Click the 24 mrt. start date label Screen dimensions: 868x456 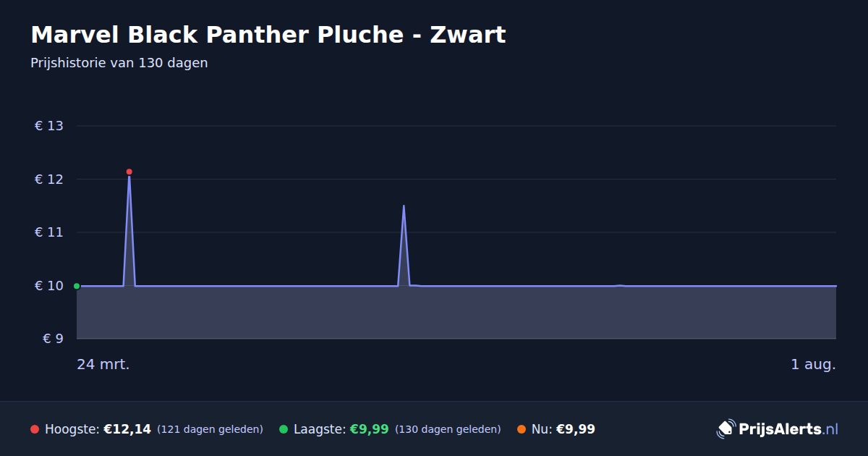(103, 364)
